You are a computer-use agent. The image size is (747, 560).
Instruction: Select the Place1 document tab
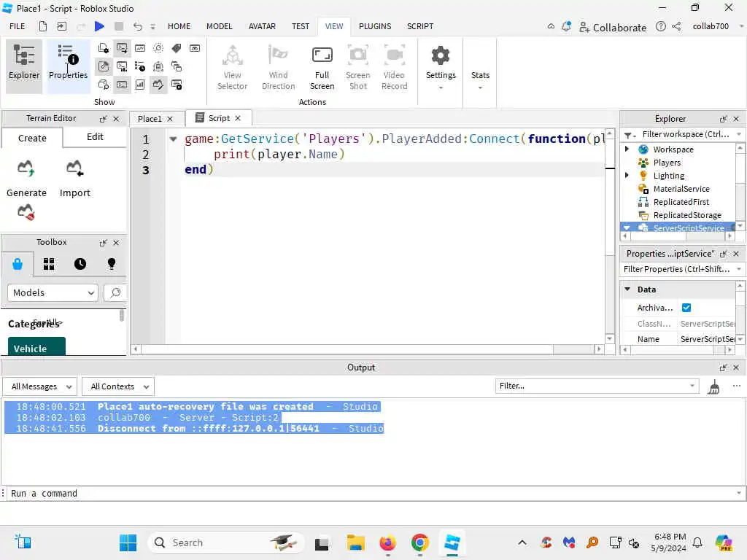(x=150, y=119)
